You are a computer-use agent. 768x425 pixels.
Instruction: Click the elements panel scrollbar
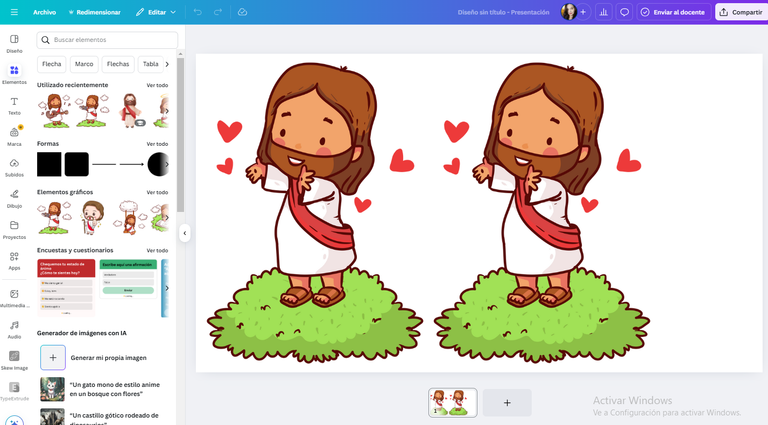[181, 135]
